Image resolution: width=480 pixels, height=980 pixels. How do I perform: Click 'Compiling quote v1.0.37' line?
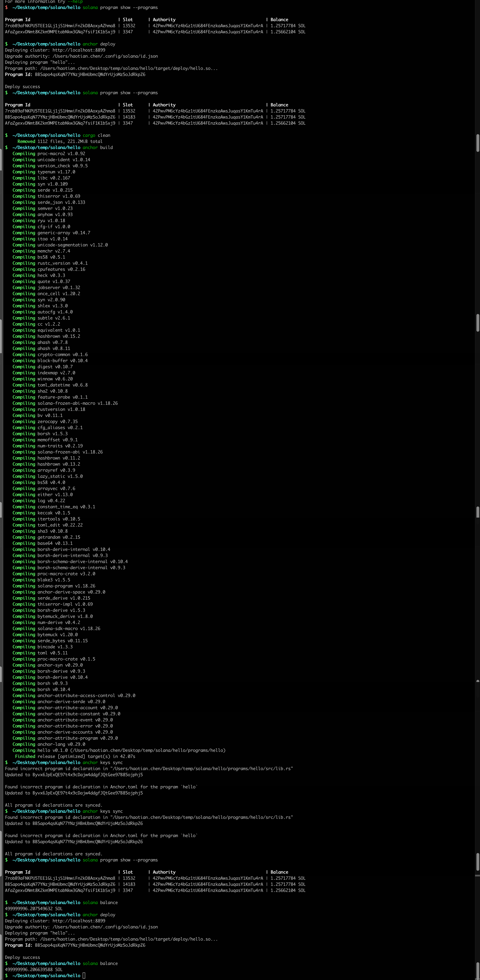coord(41,282)
